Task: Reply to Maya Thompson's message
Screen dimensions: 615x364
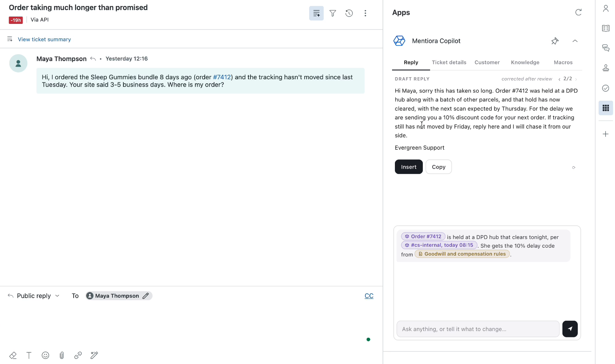Action: (x=93, y=59)
